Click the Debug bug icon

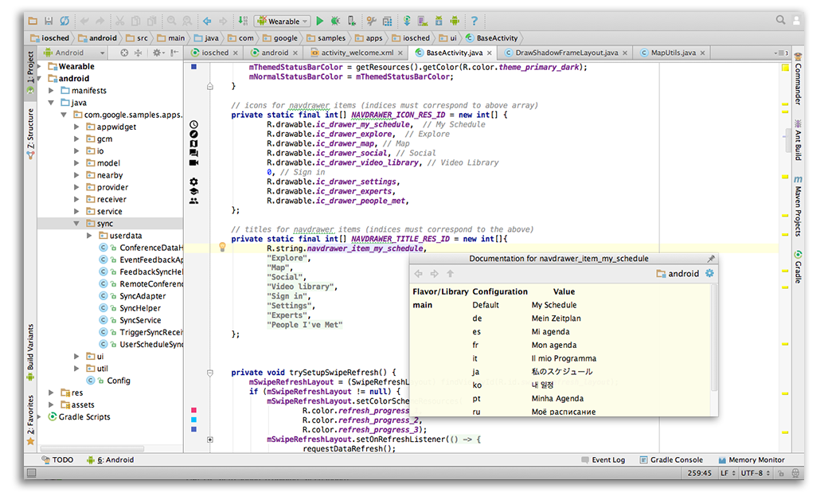tap(335, 21)
